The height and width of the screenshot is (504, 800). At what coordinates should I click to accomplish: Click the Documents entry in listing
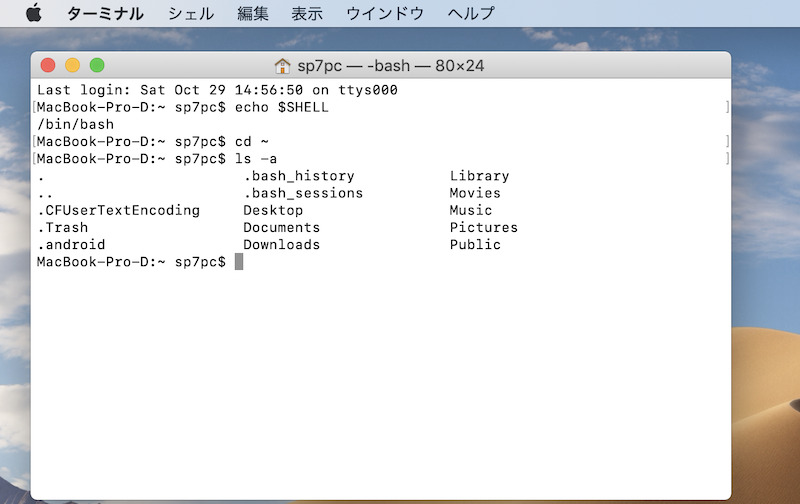(281, 228)
